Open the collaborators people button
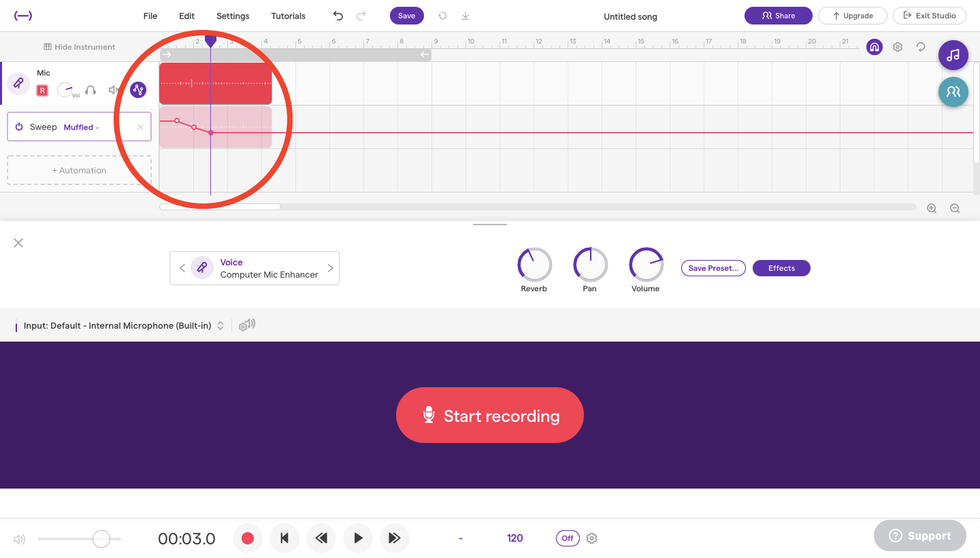The width and height of the screenshot is (980, 558). pyautogui.click(x=953, y=91)
